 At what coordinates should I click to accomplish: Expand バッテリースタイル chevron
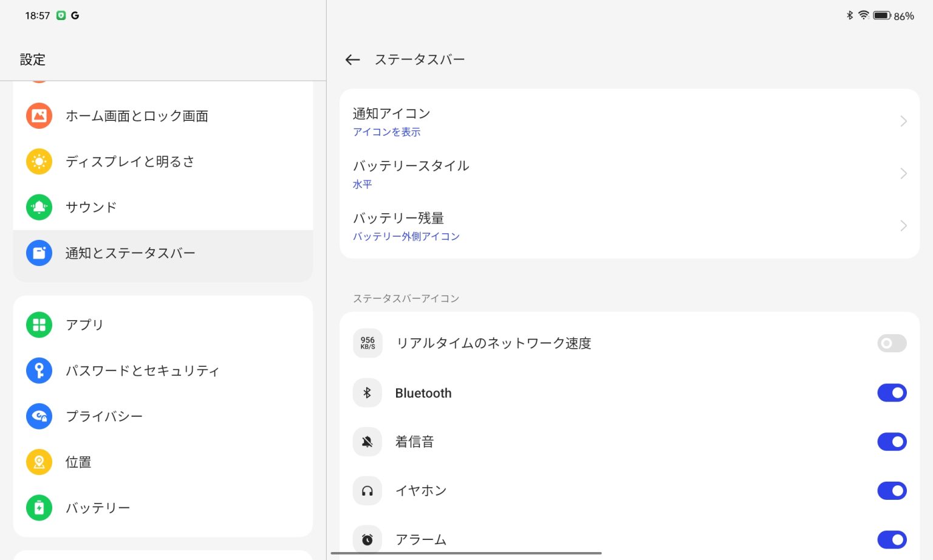click(904, 174)
